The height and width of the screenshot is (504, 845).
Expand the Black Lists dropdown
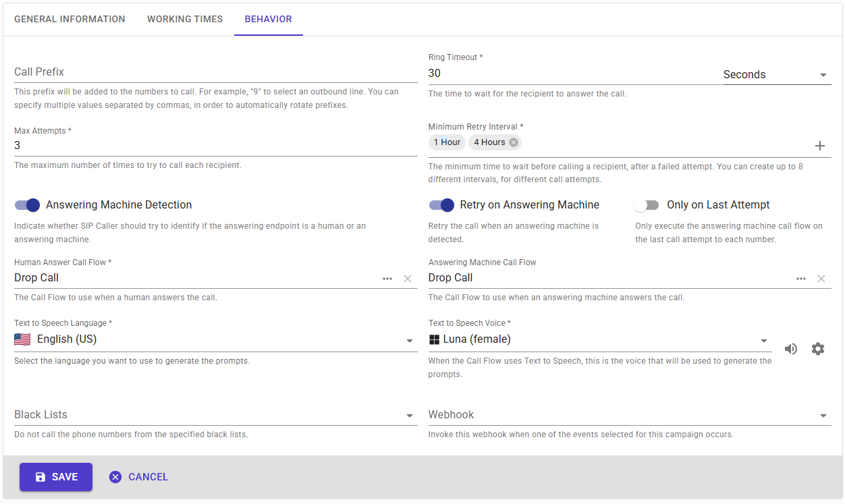(410, 416)
